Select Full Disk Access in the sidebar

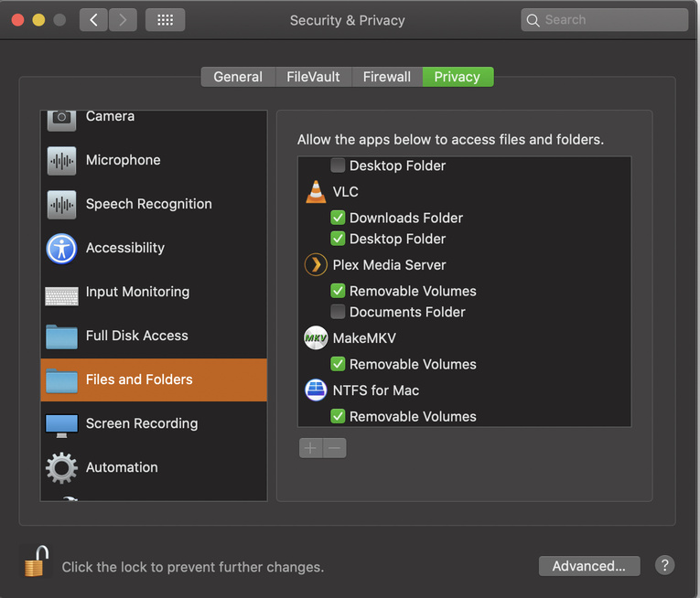[136, 336]
